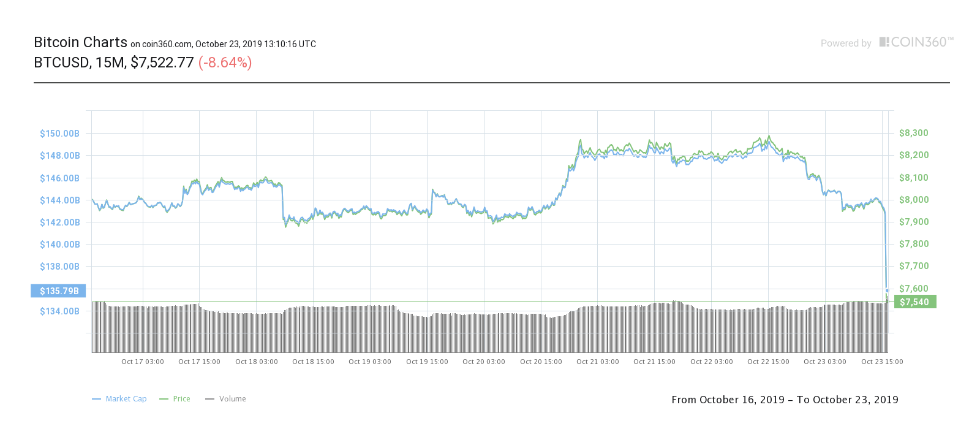Toggle the Volume series label
Viewport: 980px width, 429px height.
(233, 399)
